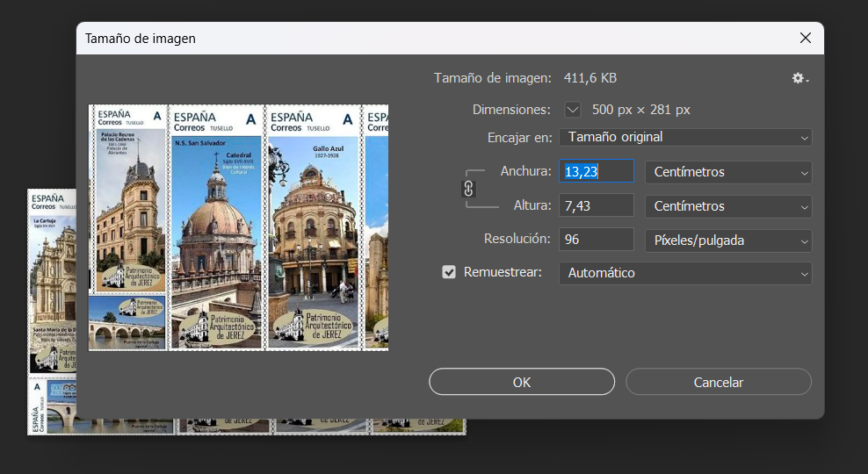Viewport: 868px width, 474px height.
Task: Open the Encajar en dropdown
Action: tap(685, 137)
